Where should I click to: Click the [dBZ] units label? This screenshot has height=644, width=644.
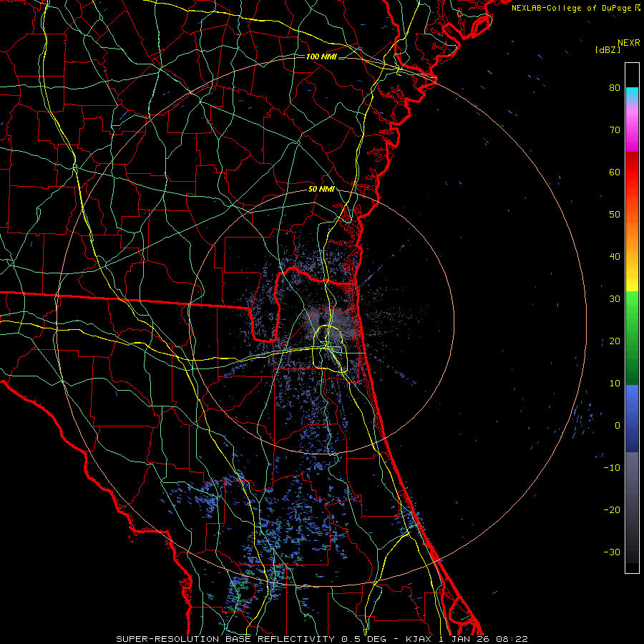pos(608,49)
